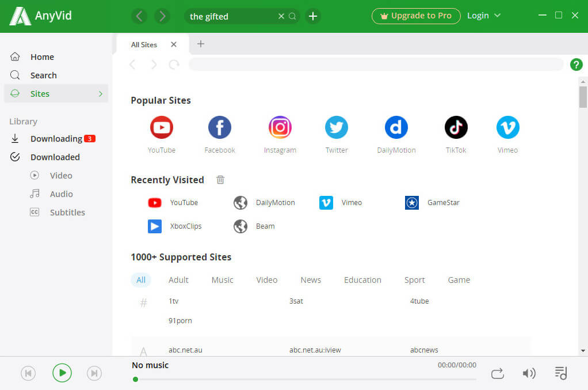
Task: Open XboxClips in Recently Visited
Action: pos(175,226)
